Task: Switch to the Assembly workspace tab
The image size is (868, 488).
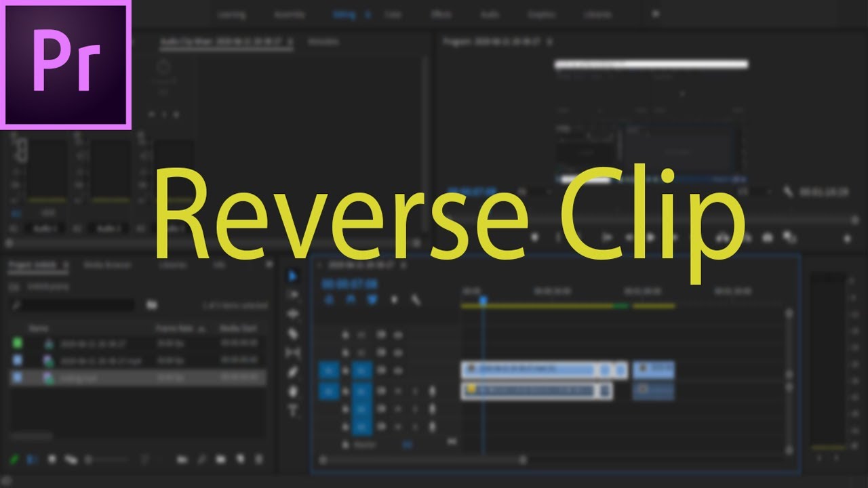Action: click(290, 14)
